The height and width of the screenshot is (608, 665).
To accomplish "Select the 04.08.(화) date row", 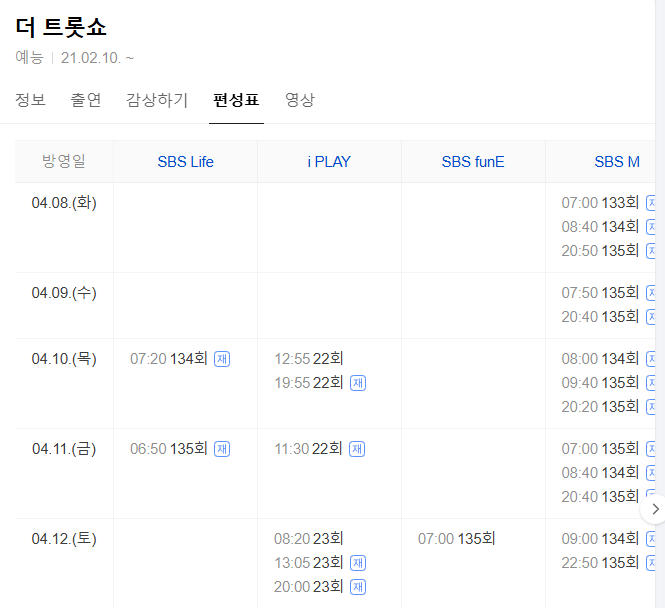I will (64, 203).
